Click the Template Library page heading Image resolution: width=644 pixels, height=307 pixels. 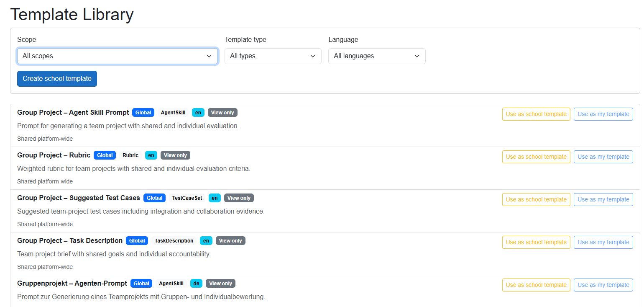72,14
